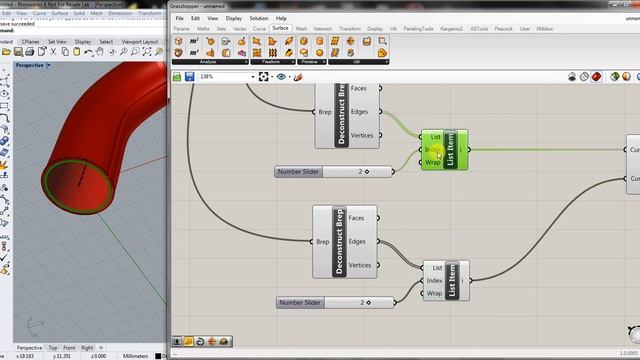Select the orange tag icon in Util panel
Viewport: 640px width, 360px height.
382,53
